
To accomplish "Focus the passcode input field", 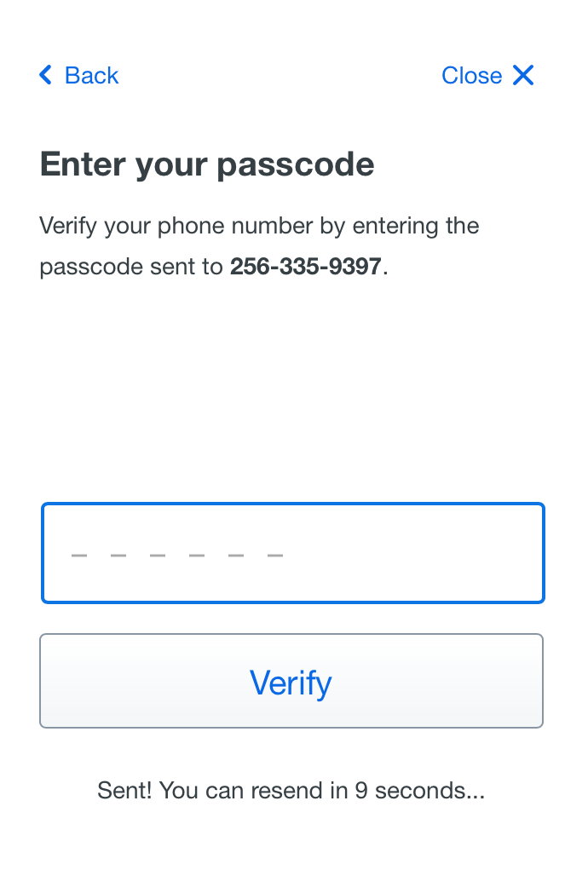I will point(292,553).
